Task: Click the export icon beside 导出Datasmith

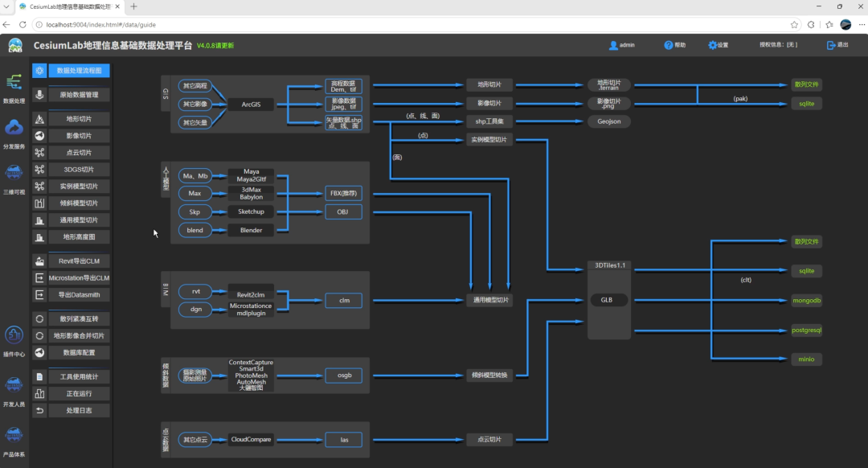Action: pyautogui.click(x=39, y=294)
